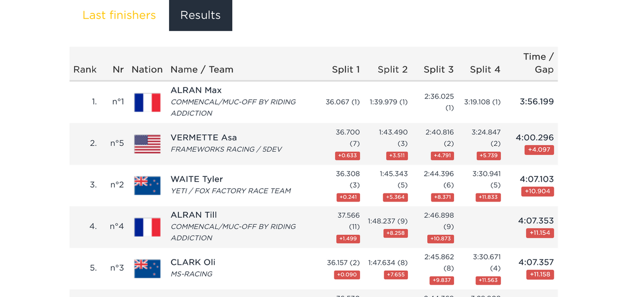Select the Results tab

(x=200, y=16)
